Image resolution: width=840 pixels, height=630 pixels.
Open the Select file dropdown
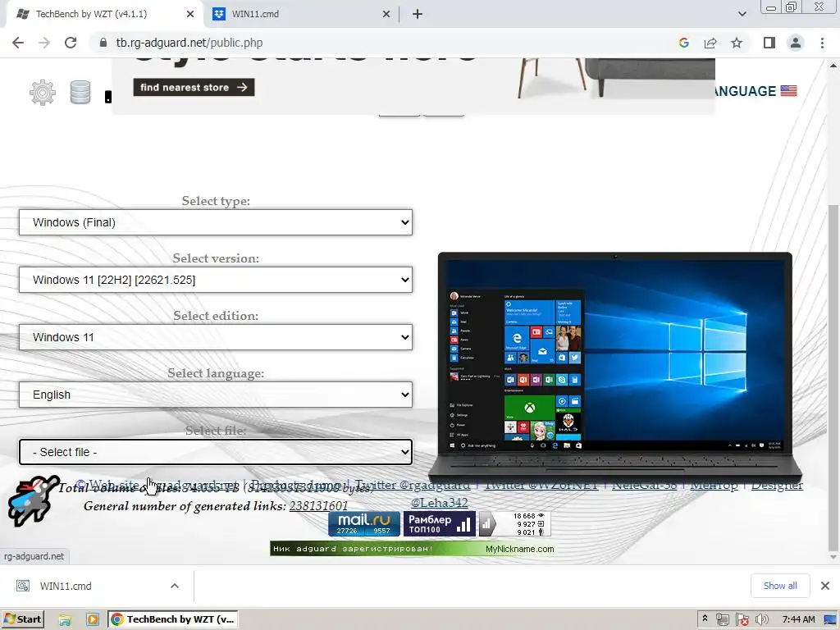click(216, 452)
